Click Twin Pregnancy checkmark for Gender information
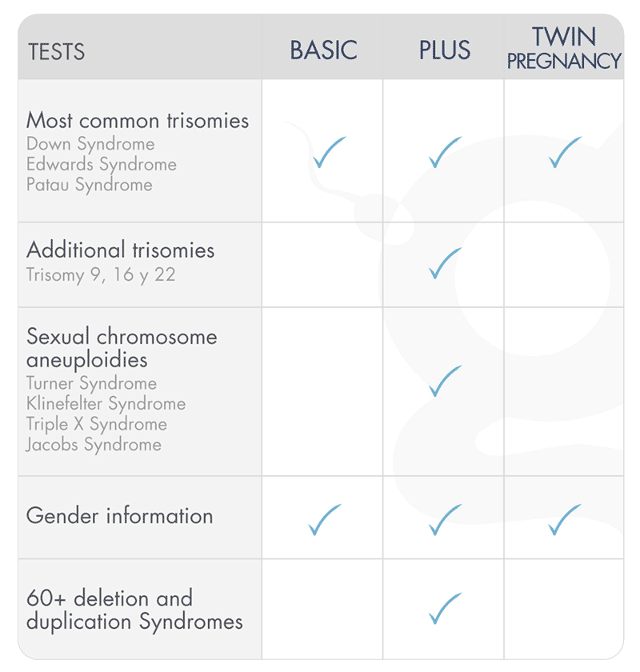This screenshot has width=640, height=672. coord(565,519)
